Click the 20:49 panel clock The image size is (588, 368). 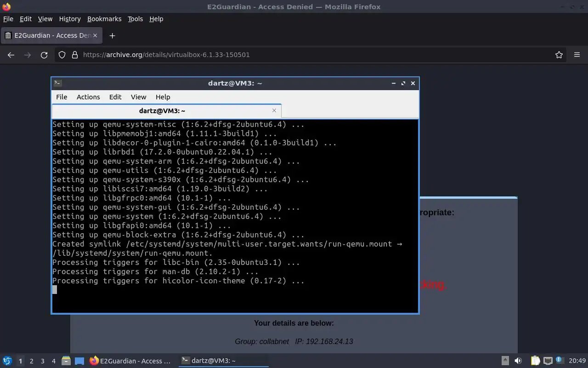pos(577,361)
